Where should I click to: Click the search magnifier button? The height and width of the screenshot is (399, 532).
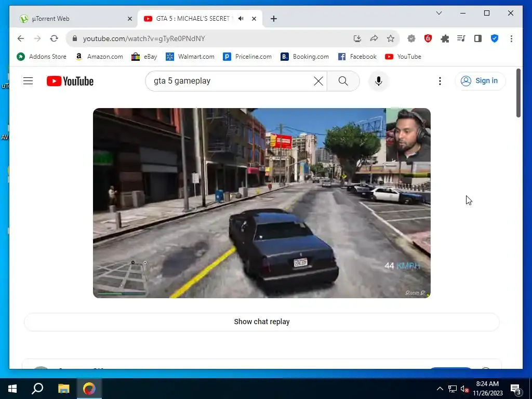click(x=343, y=81)
